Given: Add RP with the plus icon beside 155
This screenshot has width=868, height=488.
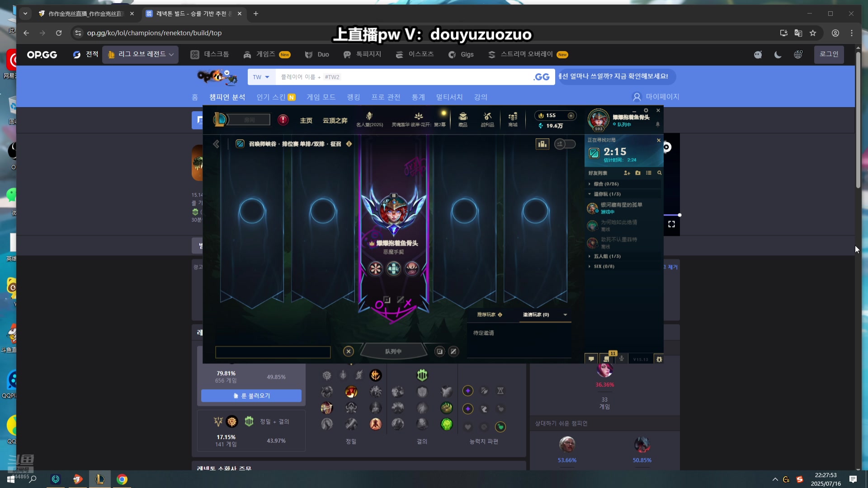Looking at the screenshot, I should click(571, 116).
